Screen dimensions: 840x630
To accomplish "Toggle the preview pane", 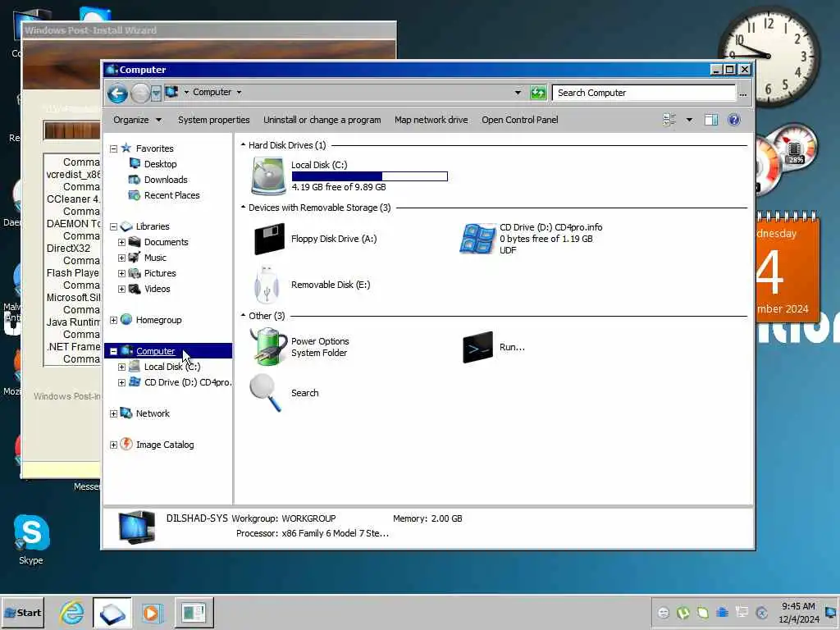I will [x=711, y=120].
